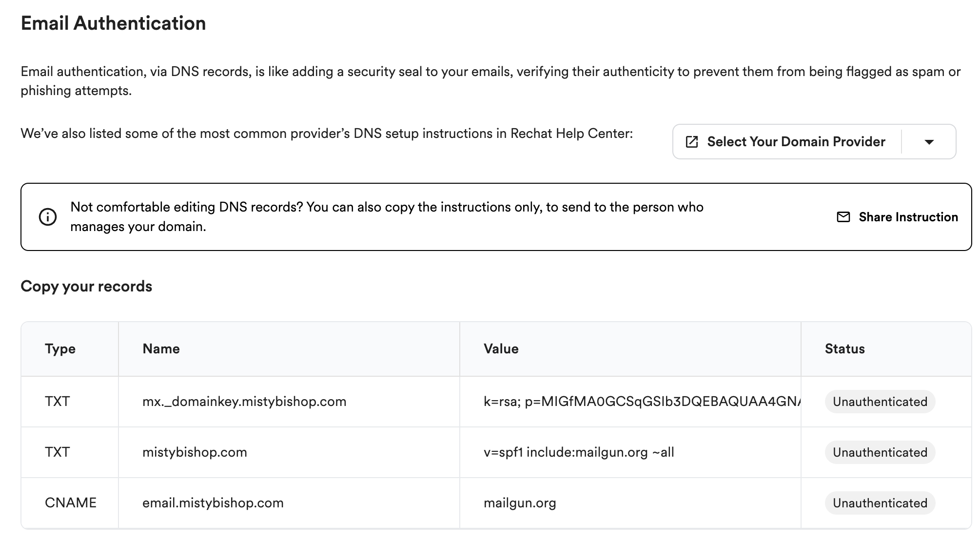Expand the domain provider dropdown arrow
The width and height of the screenshot is (980, 540).
(x=929, y=142)
